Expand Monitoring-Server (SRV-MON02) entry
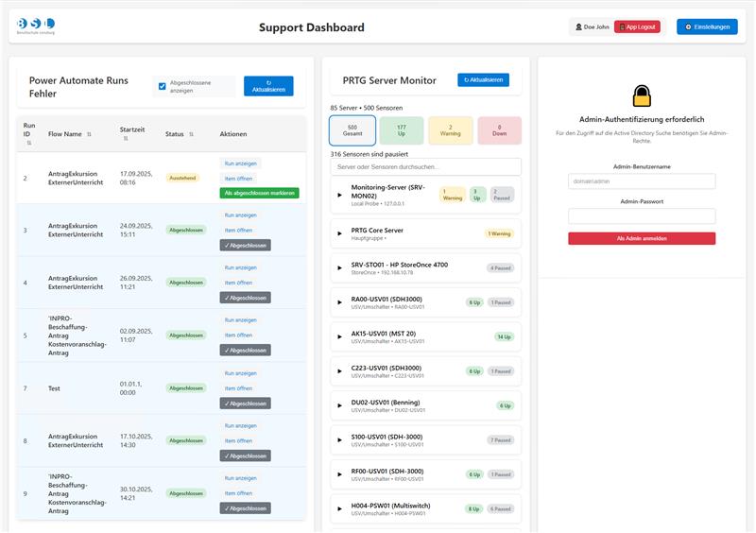 340,196
